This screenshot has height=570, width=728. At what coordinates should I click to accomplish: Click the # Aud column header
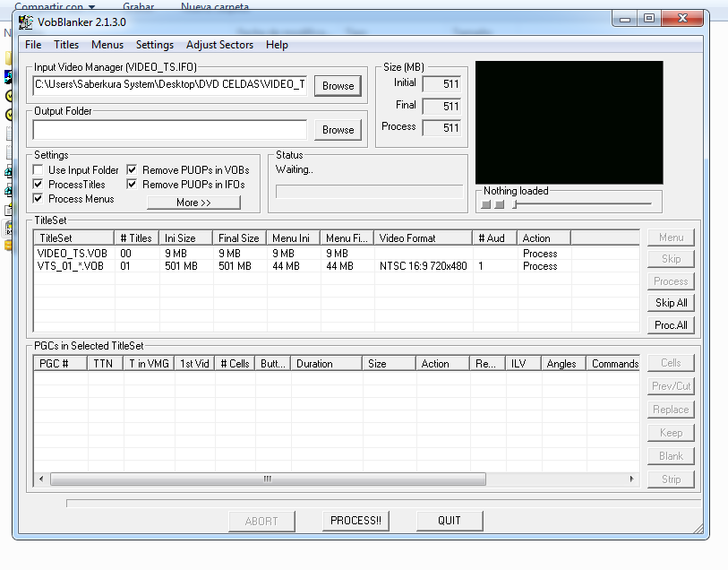(495, 238)
